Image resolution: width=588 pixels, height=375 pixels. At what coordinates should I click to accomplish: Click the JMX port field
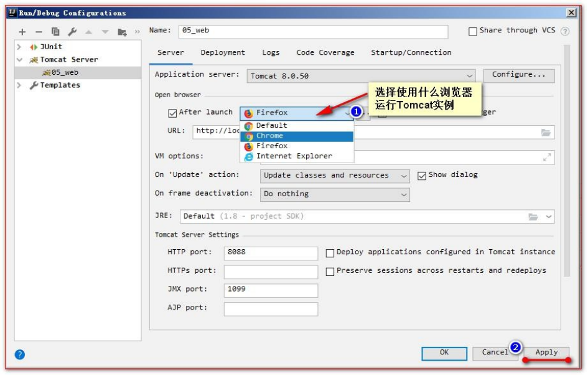pyautogui.click(x=271, y=290)
